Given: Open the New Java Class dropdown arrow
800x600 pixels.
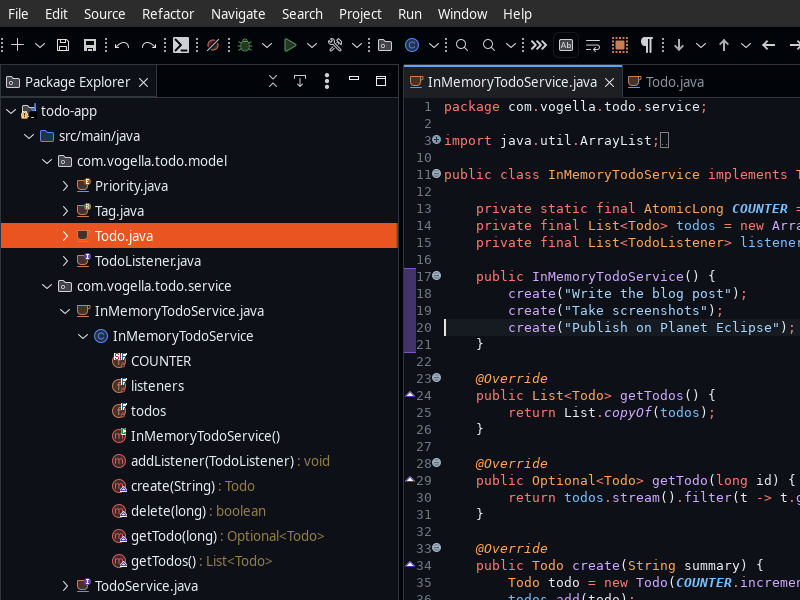Looking at the screenshot, I should pyautogui.click(x=434, y=45).
